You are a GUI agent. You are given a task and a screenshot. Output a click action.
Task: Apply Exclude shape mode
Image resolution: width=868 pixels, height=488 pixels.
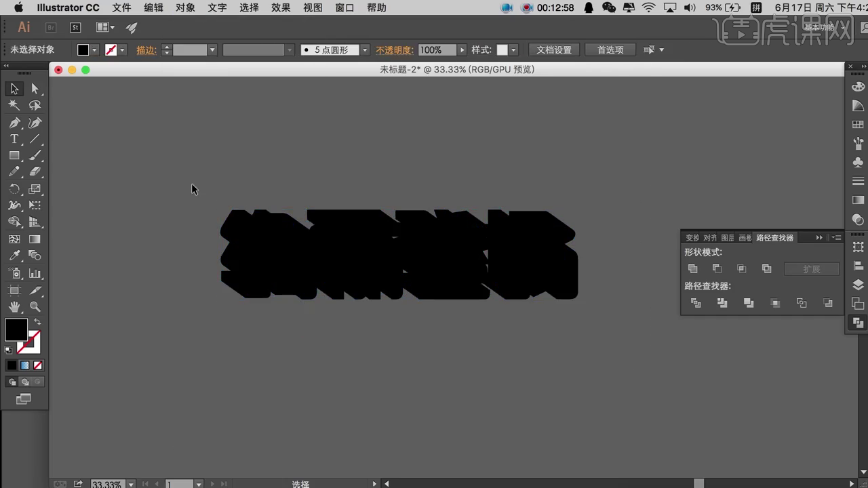[x=766, y=269]
